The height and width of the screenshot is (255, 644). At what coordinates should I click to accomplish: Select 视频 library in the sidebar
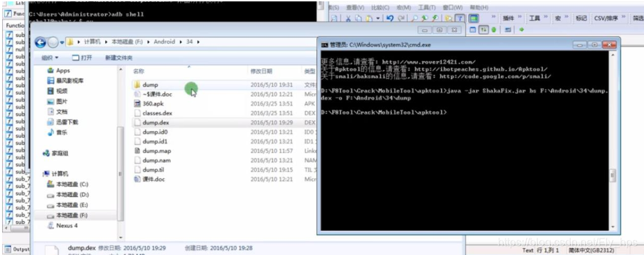[x=57, y=91]
